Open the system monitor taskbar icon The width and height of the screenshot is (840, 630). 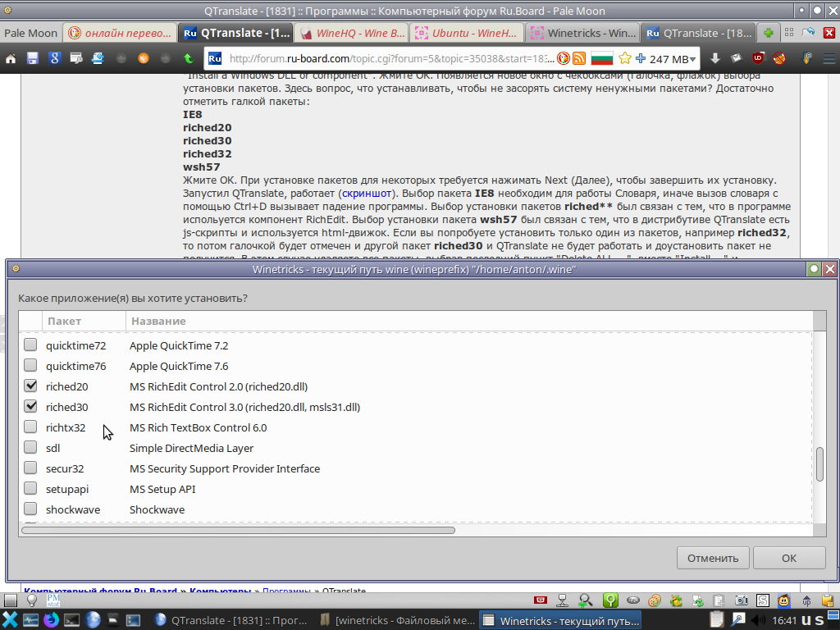coord(30,620)
